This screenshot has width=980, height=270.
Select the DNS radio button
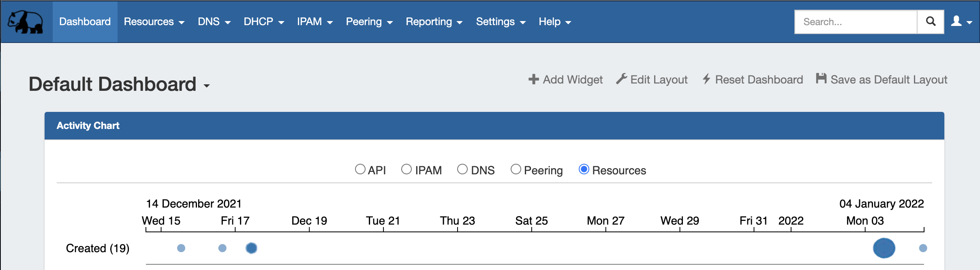pos(462,169)
